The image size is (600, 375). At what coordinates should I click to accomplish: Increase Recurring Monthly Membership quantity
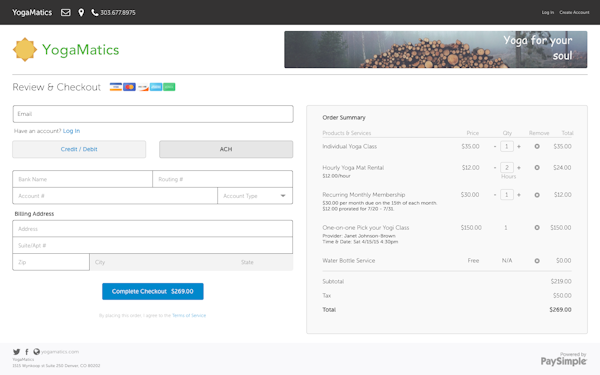(519, 195)
